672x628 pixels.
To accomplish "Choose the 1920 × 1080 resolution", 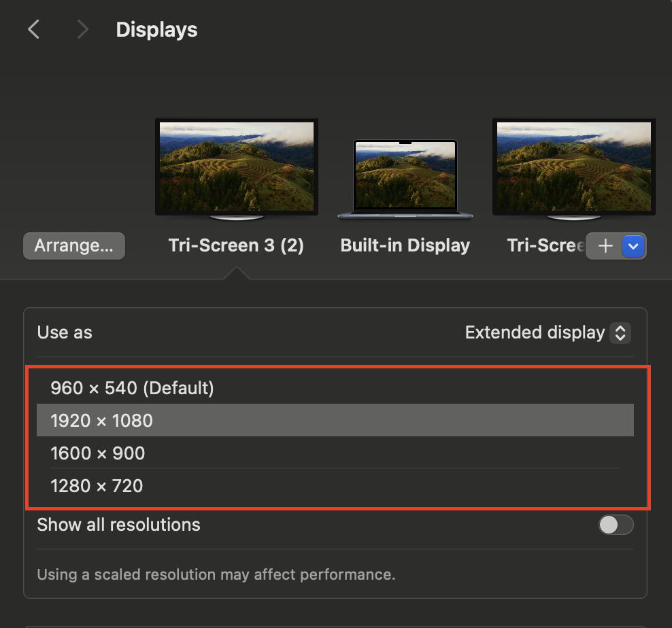I will coord(101,421).
